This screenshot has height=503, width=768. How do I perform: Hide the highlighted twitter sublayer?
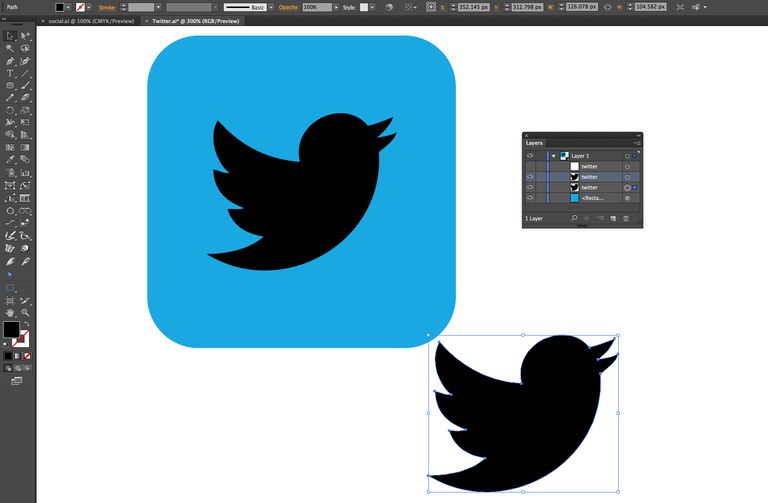tap(529, 177)
